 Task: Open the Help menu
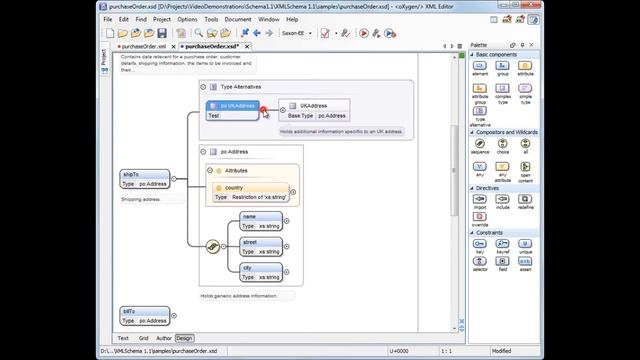click(x=292, y=19)
